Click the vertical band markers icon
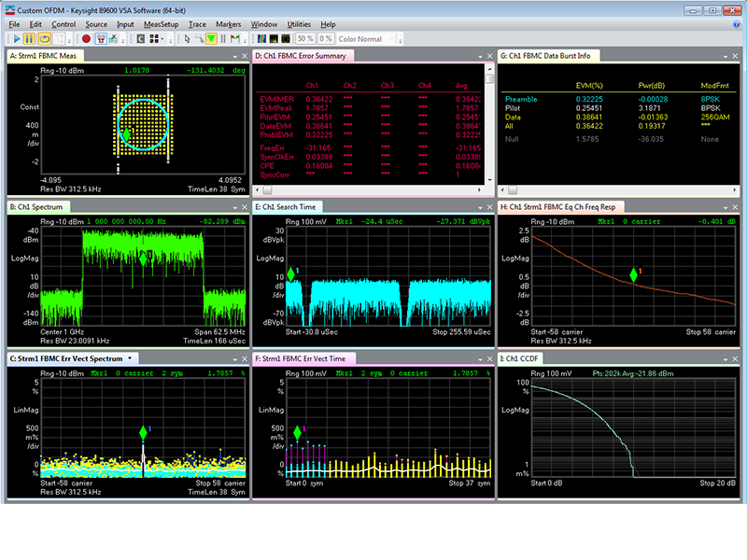Viewport: 747px width, 560px height. coord(222,38)
